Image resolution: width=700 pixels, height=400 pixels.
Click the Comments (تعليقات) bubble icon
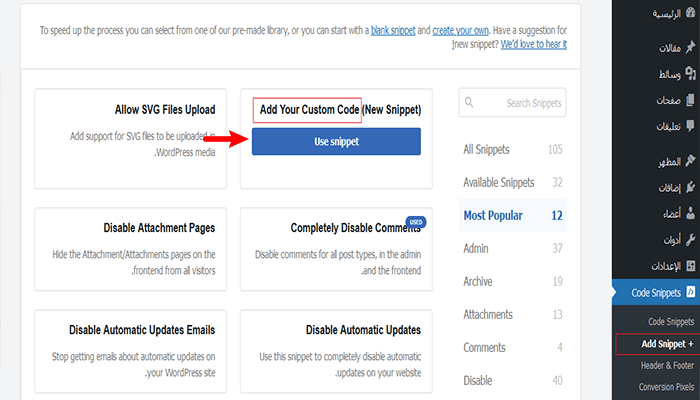(x=690, y=127)
